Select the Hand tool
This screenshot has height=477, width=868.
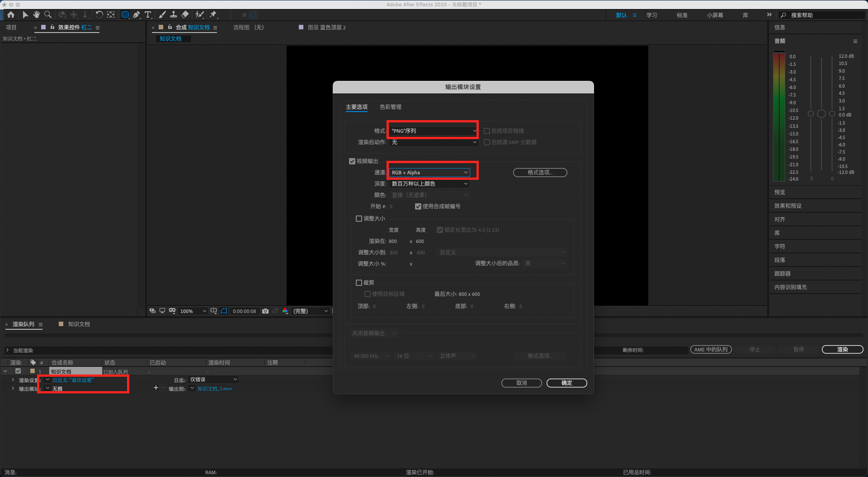pos(37,15)
